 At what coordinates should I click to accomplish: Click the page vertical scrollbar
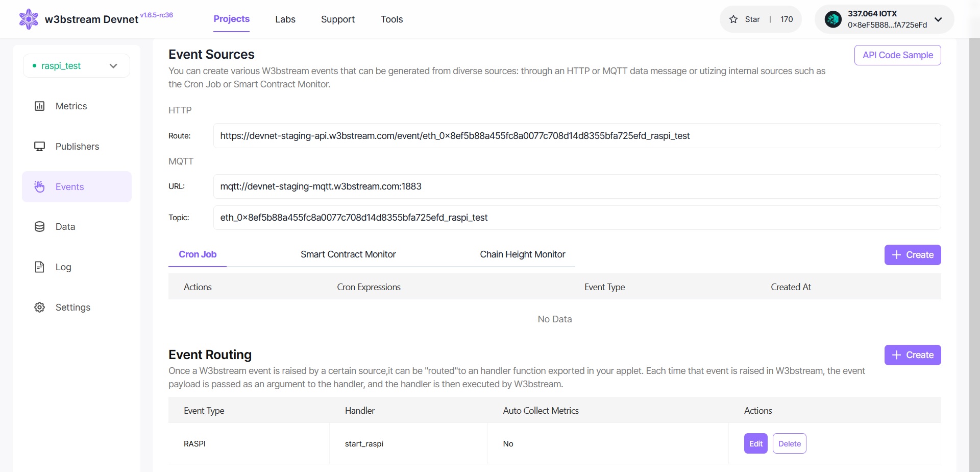(x=974, y=255)
